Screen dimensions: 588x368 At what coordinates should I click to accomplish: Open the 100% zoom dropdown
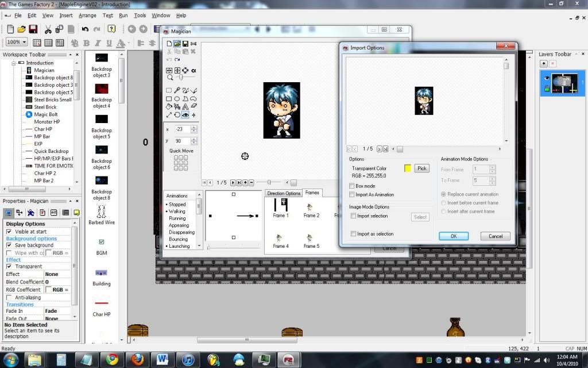pyautogui.click(x=25, y=43)
